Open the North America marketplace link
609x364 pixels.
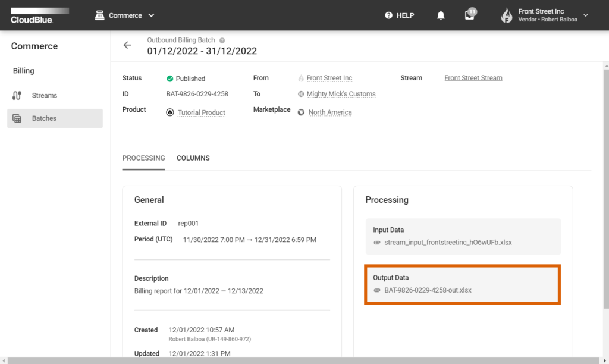[330, 112]
